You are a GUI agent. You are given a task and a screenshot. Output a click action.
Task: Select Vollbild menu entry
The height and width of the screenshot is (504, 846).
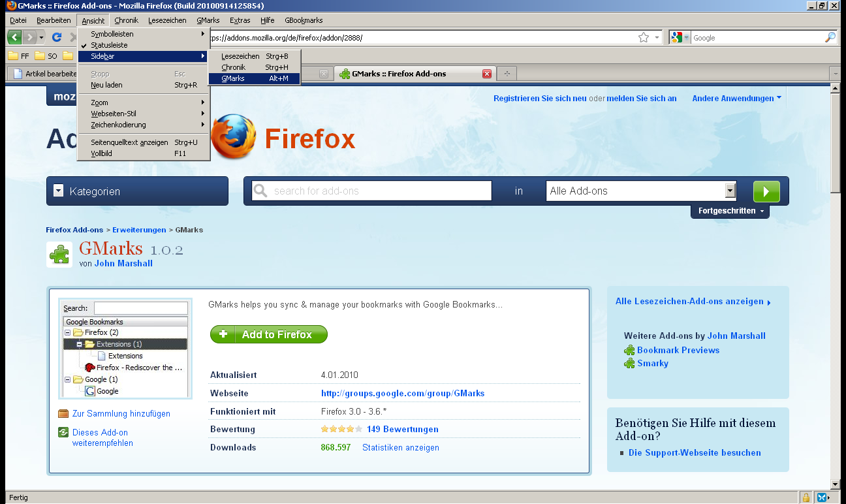[144, 153]
